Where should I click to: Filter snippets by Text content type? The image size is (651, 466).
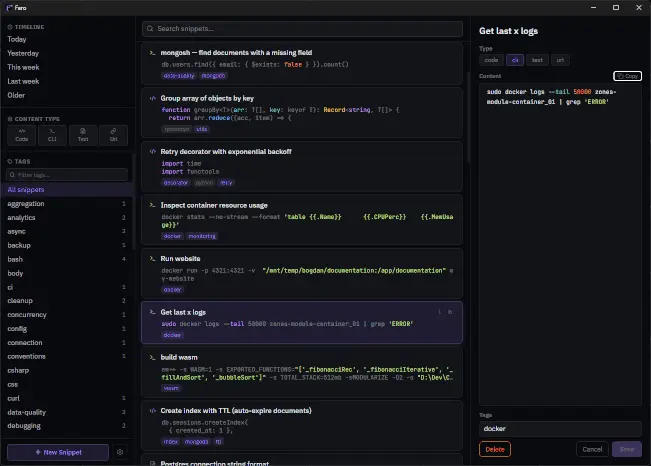coord(83,135)
